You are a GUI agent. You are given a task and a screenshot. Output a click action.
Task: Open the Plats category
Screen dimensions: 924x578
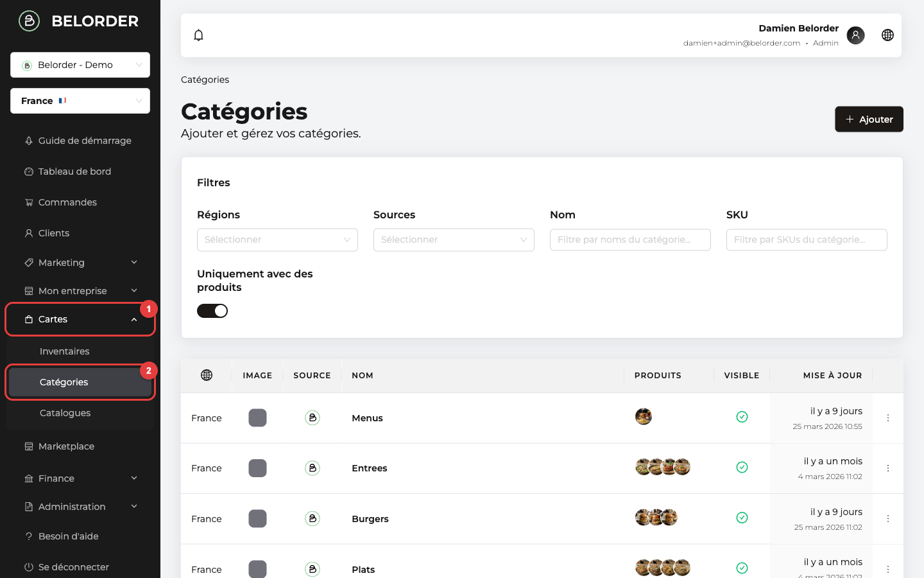[363, 570]
